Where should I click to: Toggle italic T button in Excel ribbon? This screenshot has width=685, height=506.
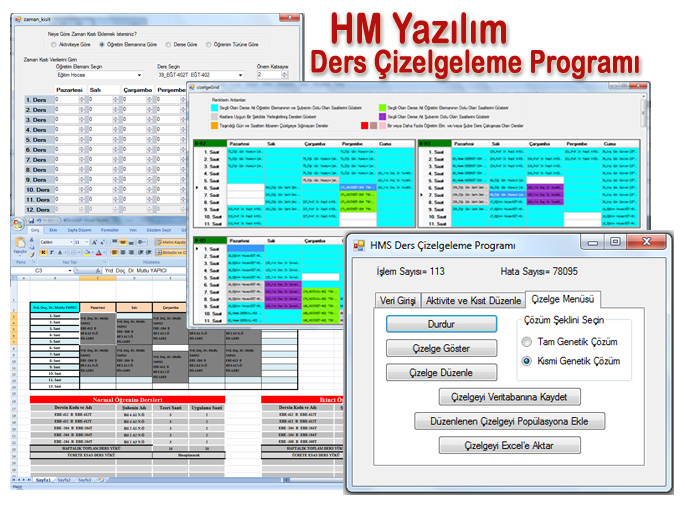pos(52,252)
